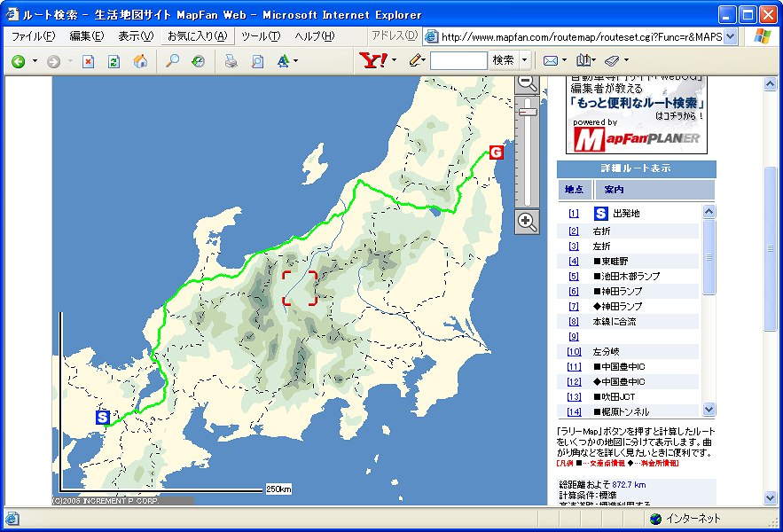Click in the Yahoo toolbar search field
Image resolution: width=783 pixels, height=532 pixels.
coord(458,60)
